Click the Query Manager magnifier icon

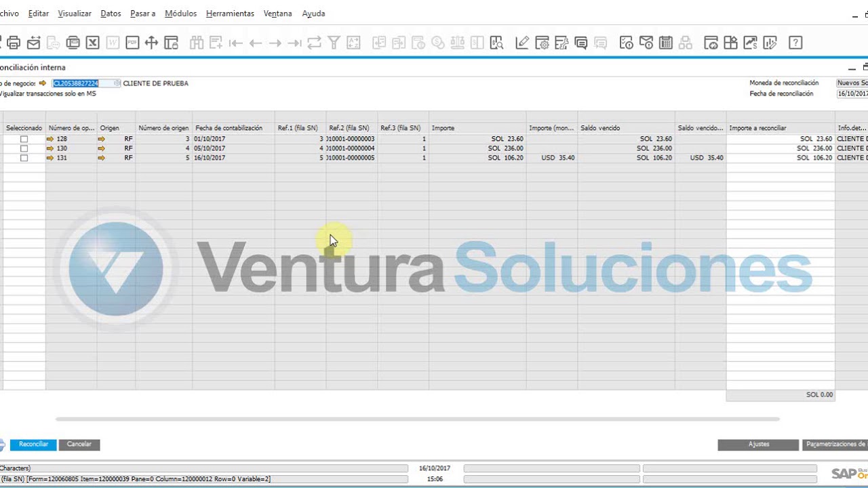pos(497,43)
